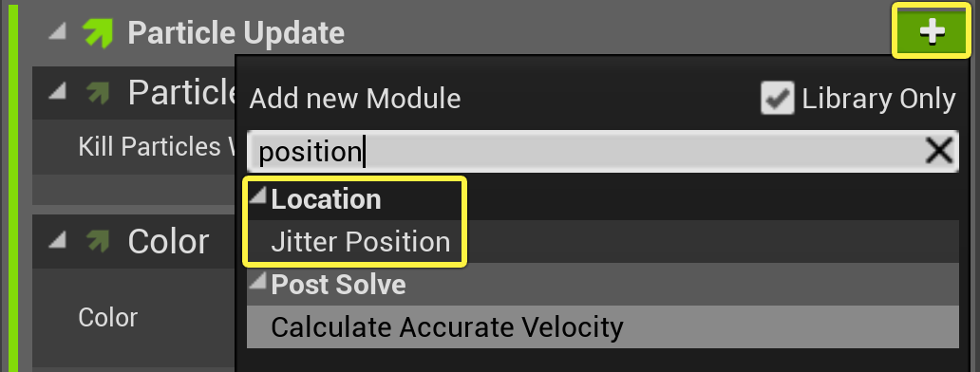Select Jitter Position from the list
The height and width of the screenshot is (372, 980).
tap(360, 242)
